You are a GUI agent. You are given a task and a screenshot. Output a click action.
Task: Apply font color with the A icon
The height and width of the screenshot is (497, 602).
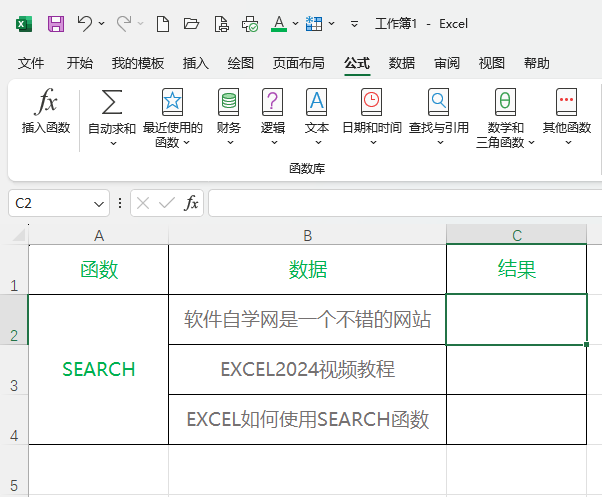pyautogui.click(x=279, y=24)
